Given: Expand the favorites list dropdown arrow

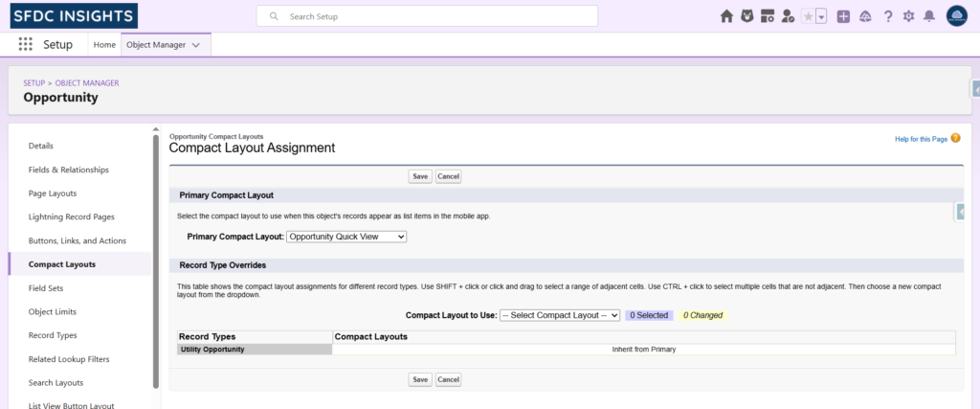Looking at the screenshot, I should point(821,16).
